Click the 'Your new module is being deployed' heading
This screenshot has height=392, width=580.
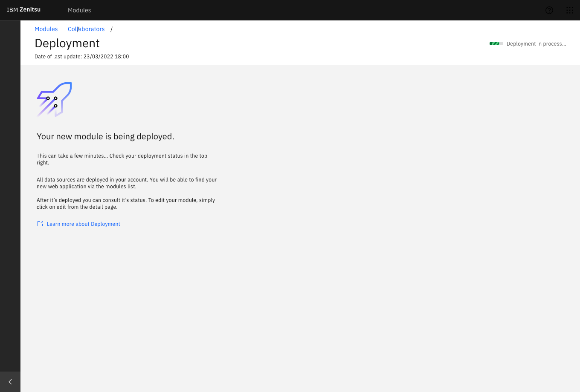pyautogui.click(x=105, y=136)
